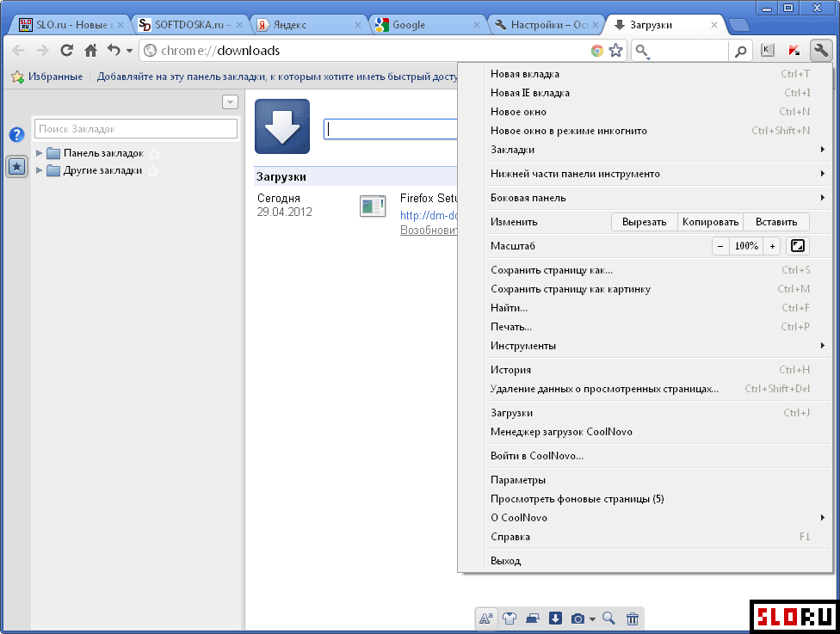Viewport: 840px width, 634px height.
Task: Click the Возобновить download link
Action: click(x=429, y=231)
